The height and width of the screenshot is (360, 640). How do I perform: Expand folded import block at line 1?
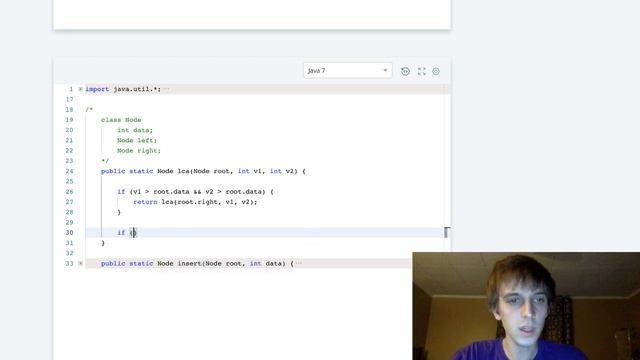80,89
